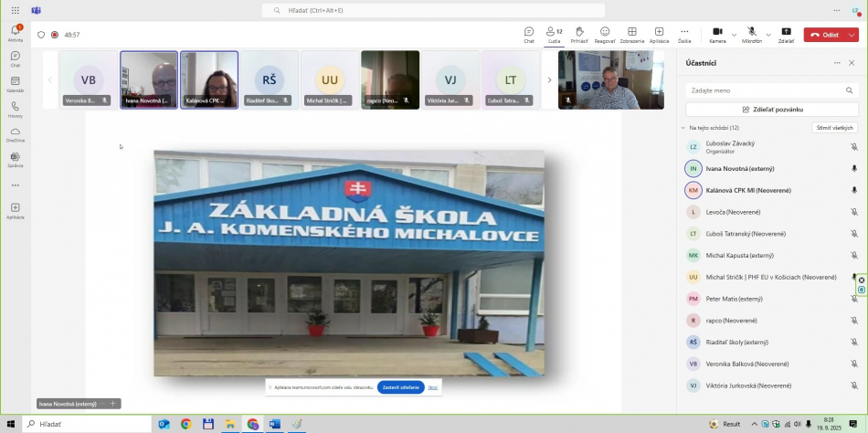
Task: Open the dropdown arrow beside Odísť
Action: coord(852,35)
